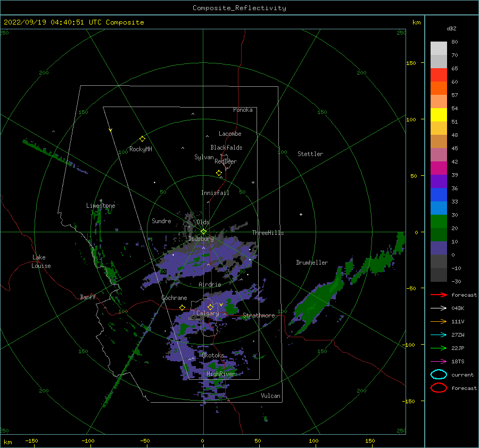Click the Drumheller town label

coord(312,263)
